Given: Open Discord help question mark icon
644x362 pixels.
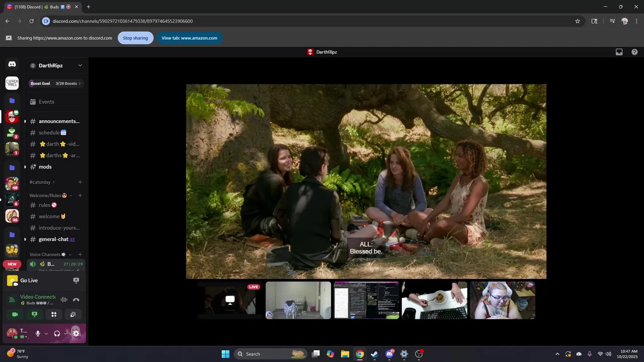Looking at the screenshot, I should coord(634,52).
